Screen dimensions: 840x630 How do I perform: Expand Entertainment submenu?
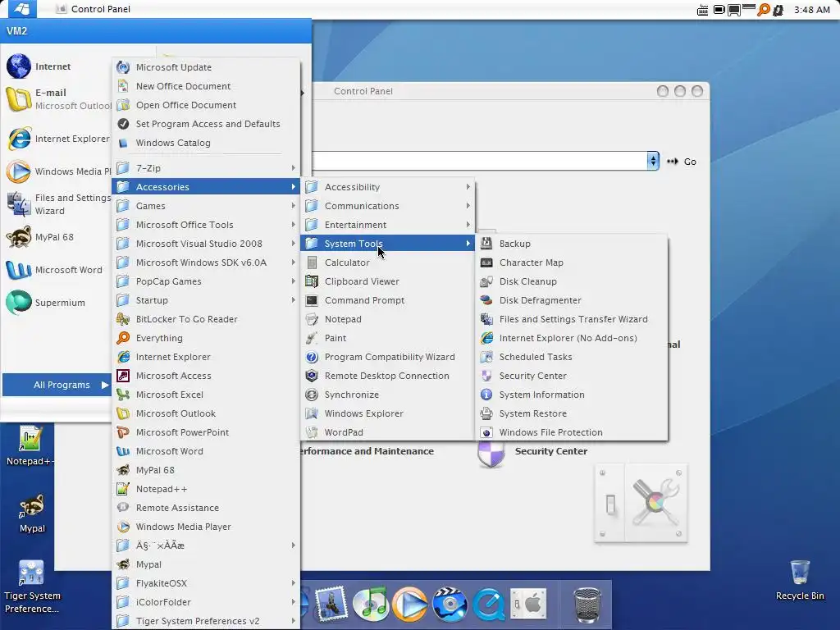tap(387, 225)
